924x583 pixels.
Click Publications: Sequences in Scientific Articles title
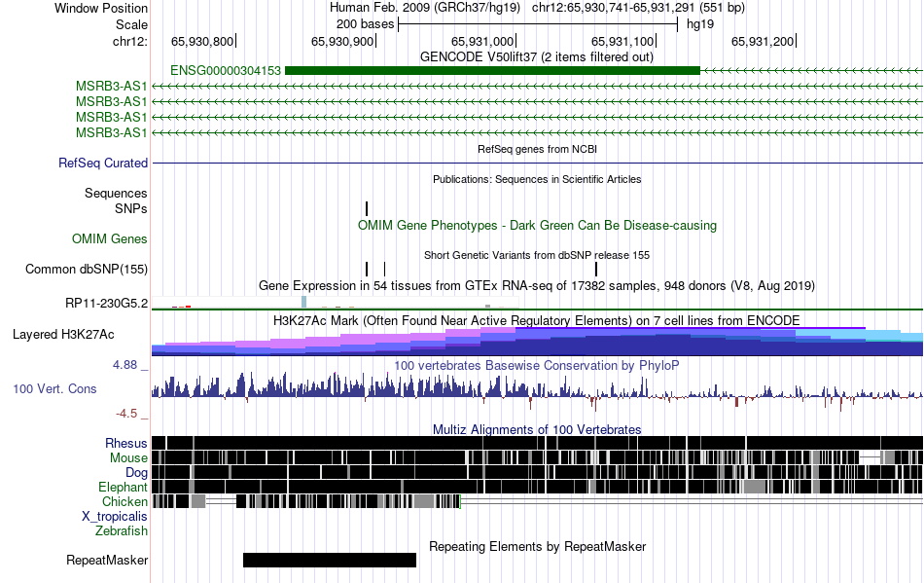[537, 179]
